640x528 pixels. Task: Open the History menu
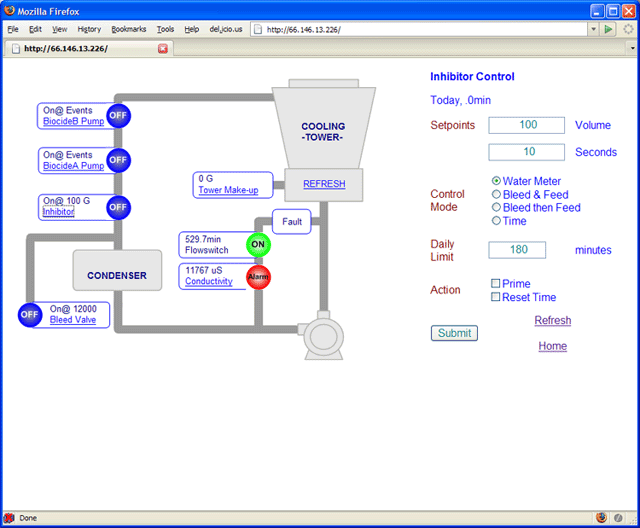click(x=89, y=29)
